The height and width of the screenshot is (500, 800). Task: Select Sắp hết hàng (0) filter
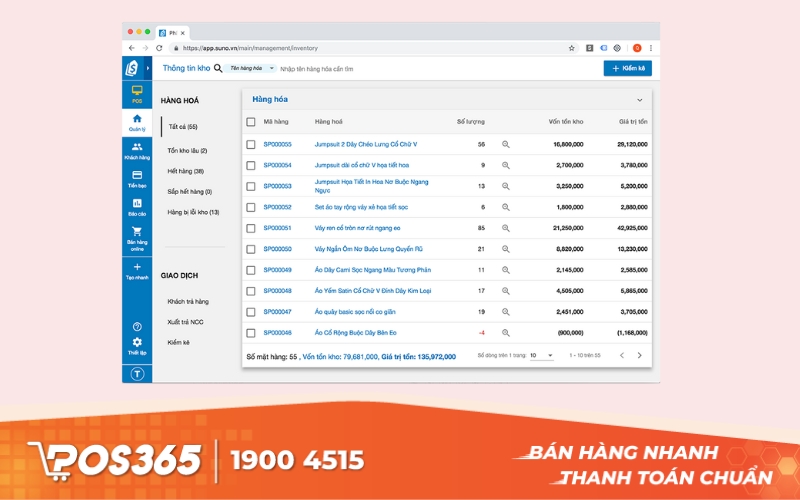[x=190, y=191]
